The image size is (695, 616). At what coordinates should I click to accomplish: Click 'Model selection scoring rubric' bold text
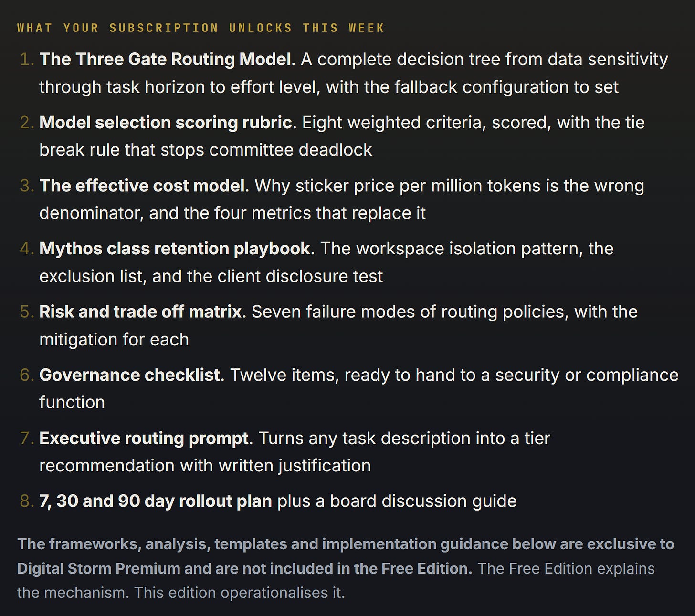168,123
